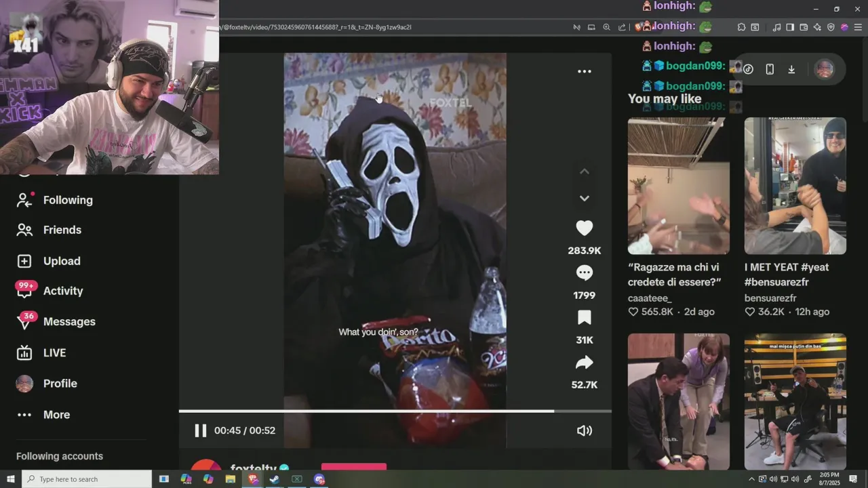868x488 pixels.
Task: Open the Following feed in sidebar
Action: pyautogui.click(x=54, y=200)
